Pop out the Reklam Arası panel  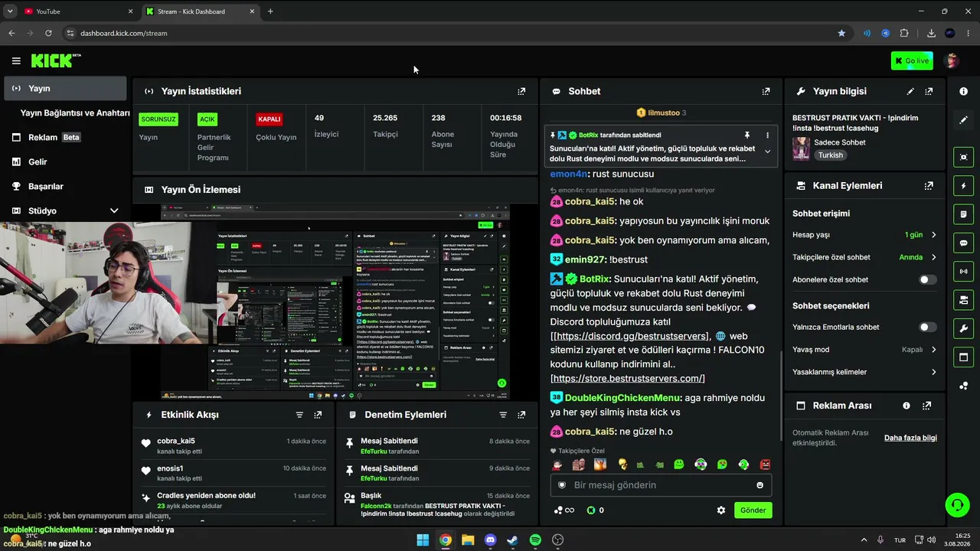[926, 406]
